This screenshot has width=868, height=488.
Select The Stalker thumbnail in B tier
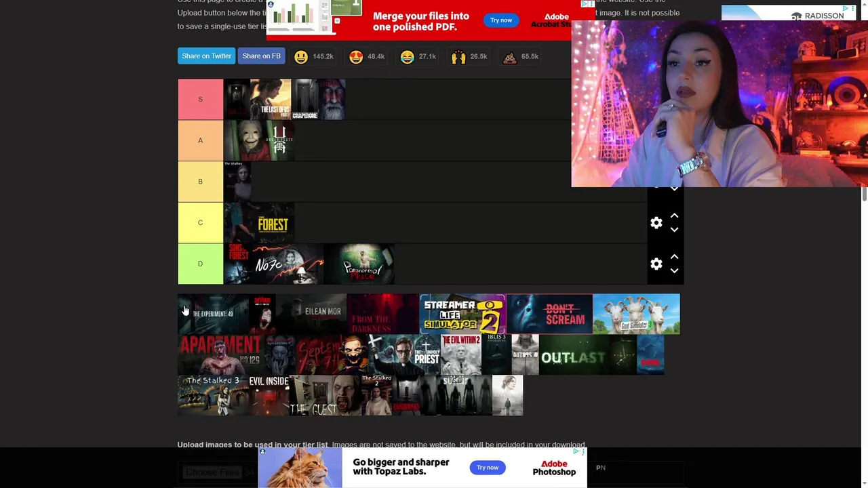[x=237, y=182]
